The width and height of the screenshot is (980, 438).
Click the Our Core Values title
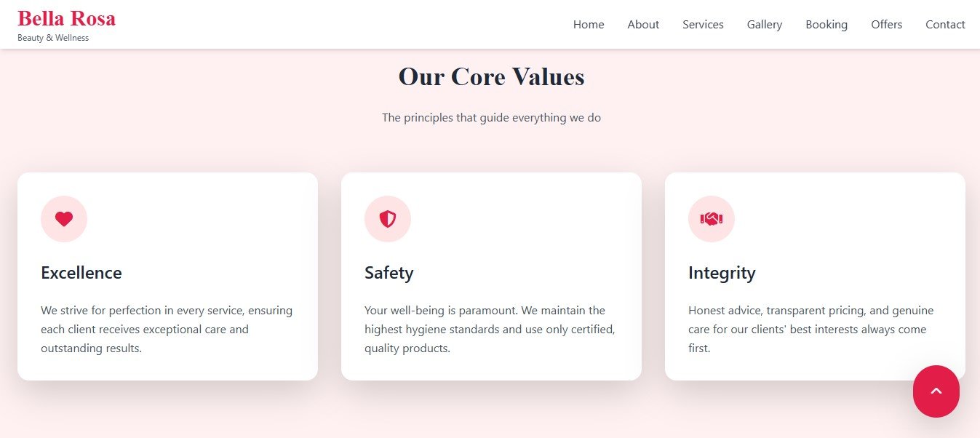pos(491,77)
